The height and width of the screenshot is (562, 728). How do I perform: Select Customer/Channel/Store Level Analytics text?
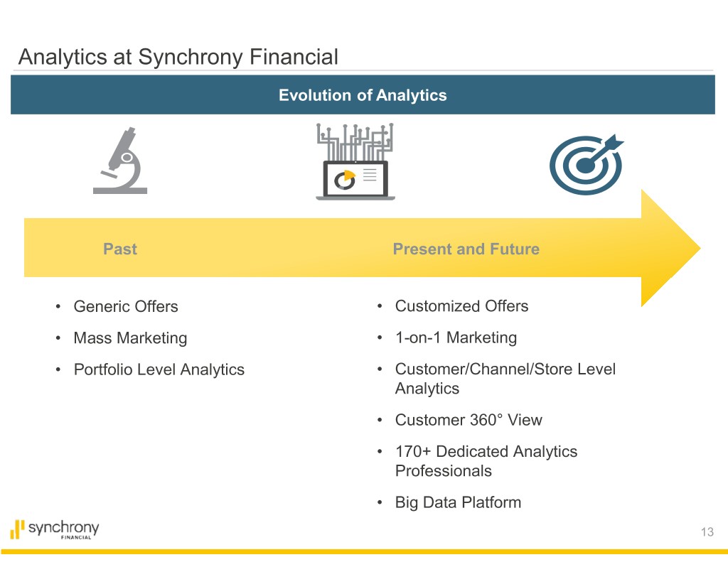tap(505, 378)
